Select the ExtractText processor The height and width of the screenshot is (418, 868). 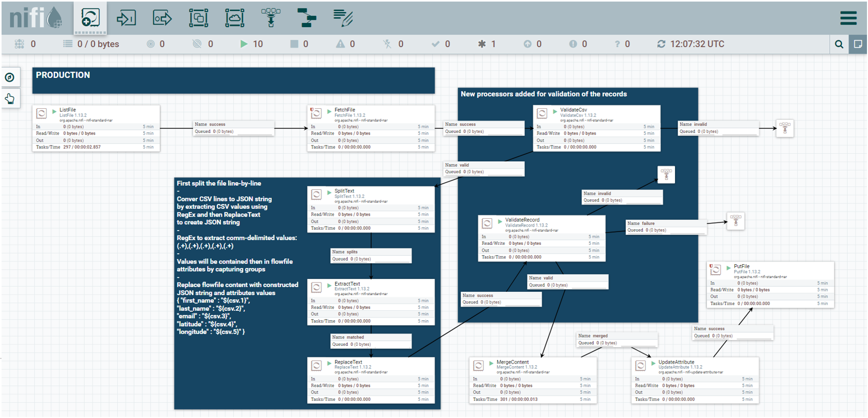pos(371,302)
